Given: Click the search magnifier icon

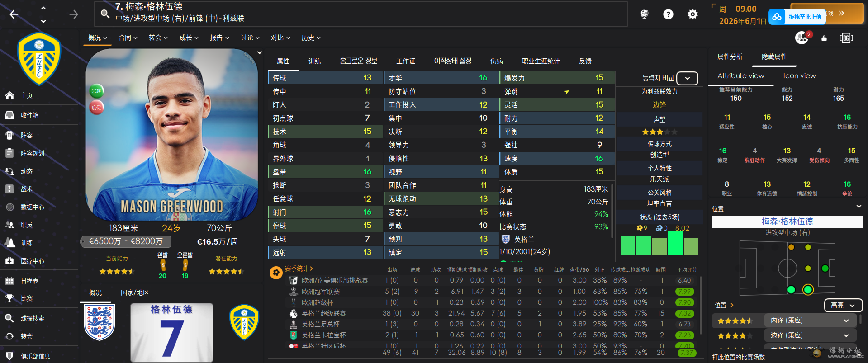Looking at the screenshot, I should pos(105,14).
